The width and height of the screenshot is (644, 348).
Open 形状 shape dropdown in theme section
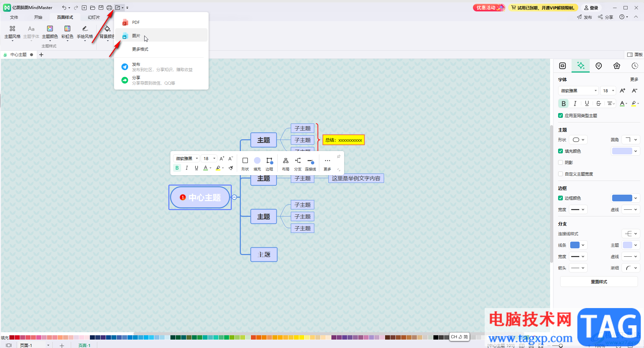[579, 140]
